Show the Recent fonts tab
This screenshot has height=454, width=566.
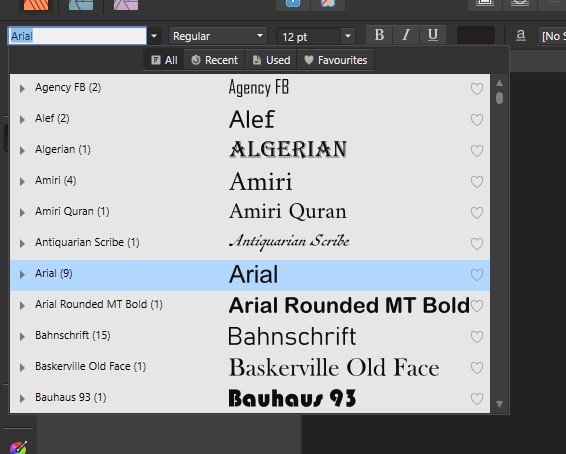coord(214,60)
